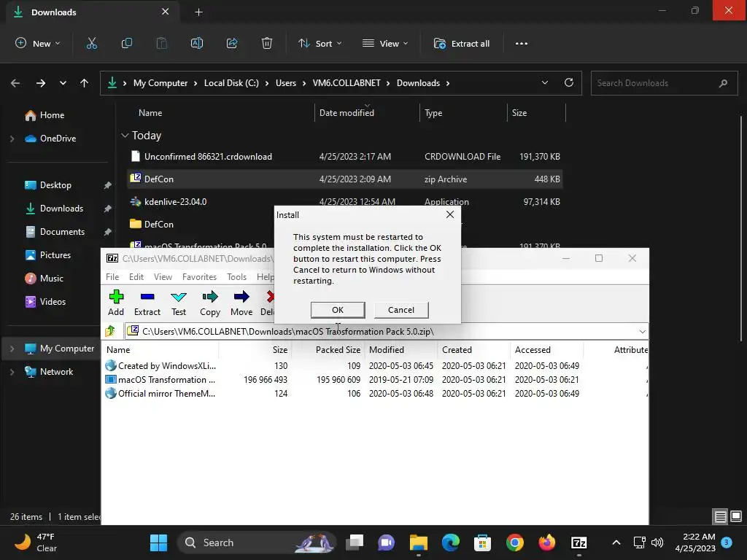Open the 7-Zip Tools menu

(237, 276)
